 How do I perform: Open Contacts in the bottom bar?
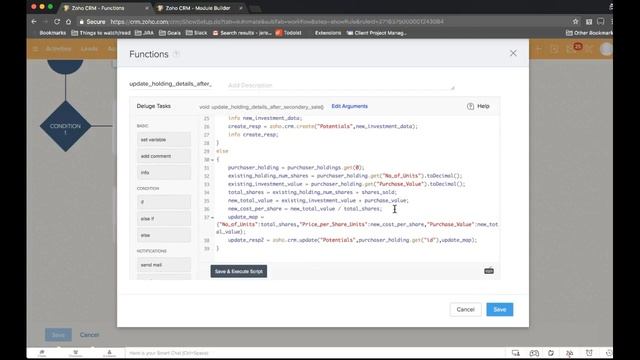[109, 353]
